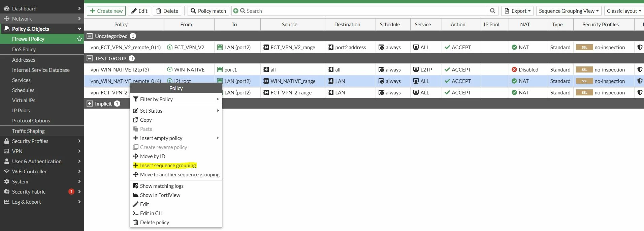Click the add filter plus icon in search

(x=235, y=11)
